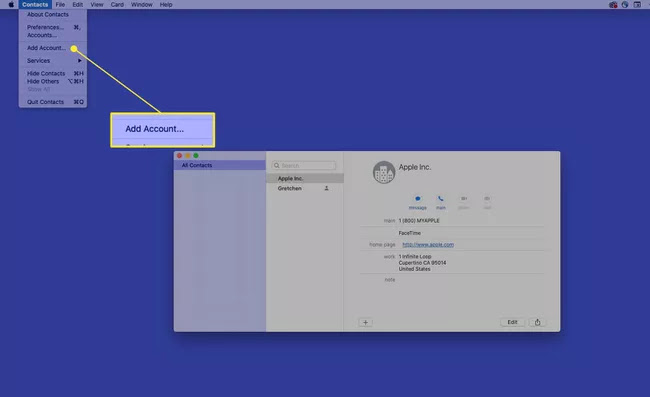Screen dimensions: 650x397
Task: Click the crescent moon menu bar icon
Action: (625, 5)
